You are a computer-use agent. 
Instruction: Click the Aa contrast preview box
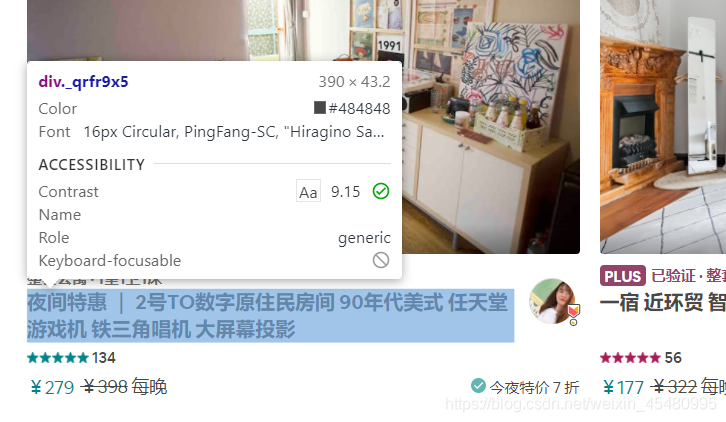(x=308, y=191)
